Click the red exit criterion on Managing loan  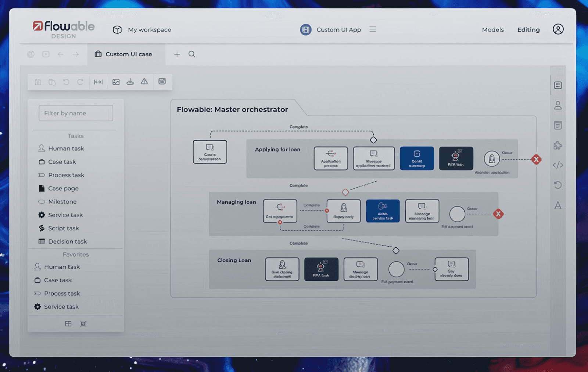coord(498,214)
